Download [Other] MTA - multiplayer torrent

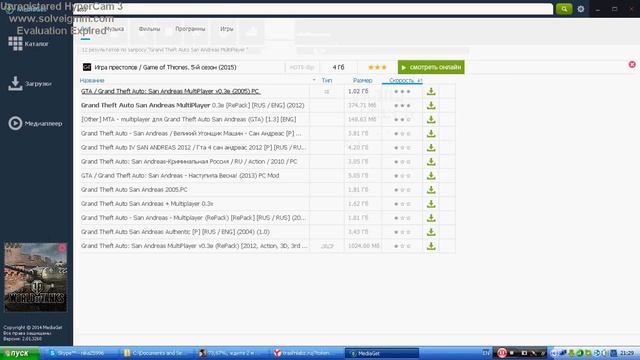(431, 120)
